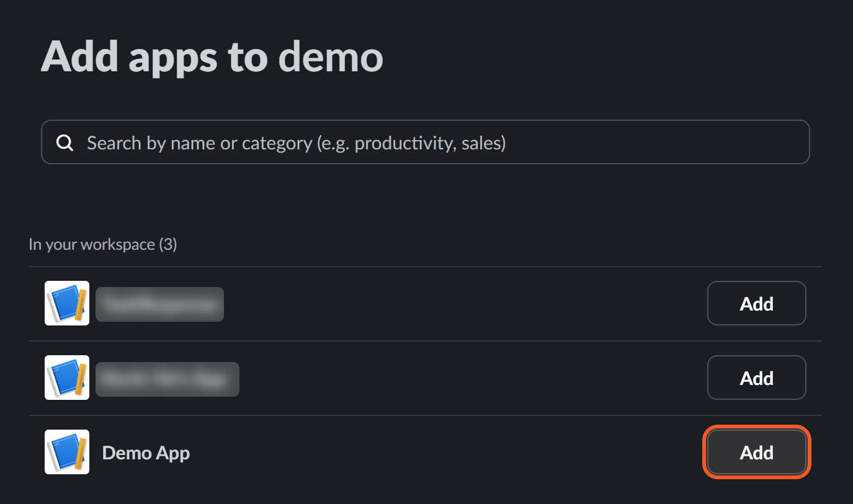Click the second blurred app name
853x504 pixels.
pos(167,379)
